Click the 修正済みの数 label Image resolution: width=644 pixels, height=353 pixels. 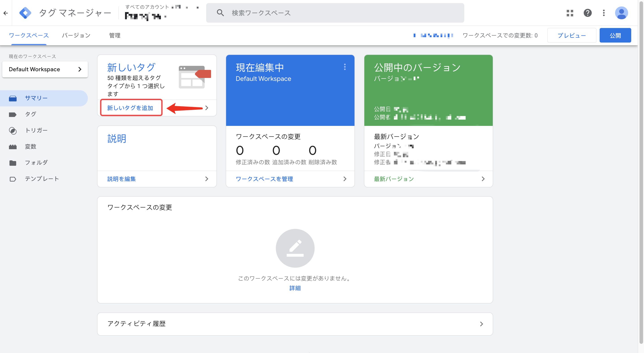tap(253, 162)
